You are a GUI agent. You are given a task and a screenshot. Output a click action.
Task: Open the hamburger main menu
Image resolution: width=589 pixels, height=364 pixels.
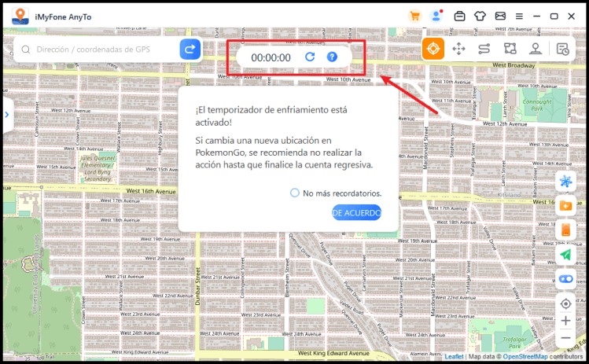(x=519, y=17)
